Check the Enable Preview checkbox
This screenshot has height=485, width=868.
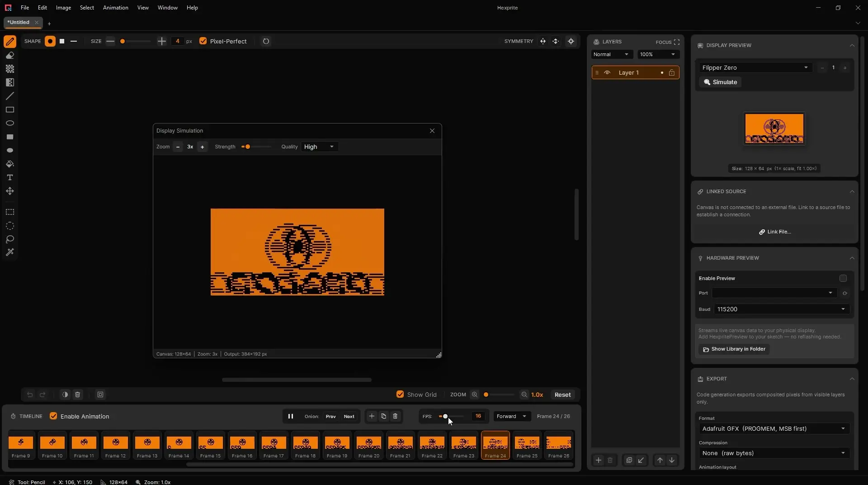pos(843,278)
